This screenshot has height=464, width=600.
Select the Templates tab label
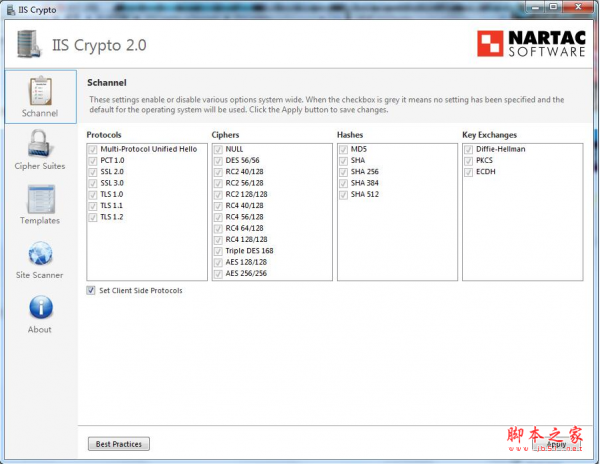[x=40, y=221]
